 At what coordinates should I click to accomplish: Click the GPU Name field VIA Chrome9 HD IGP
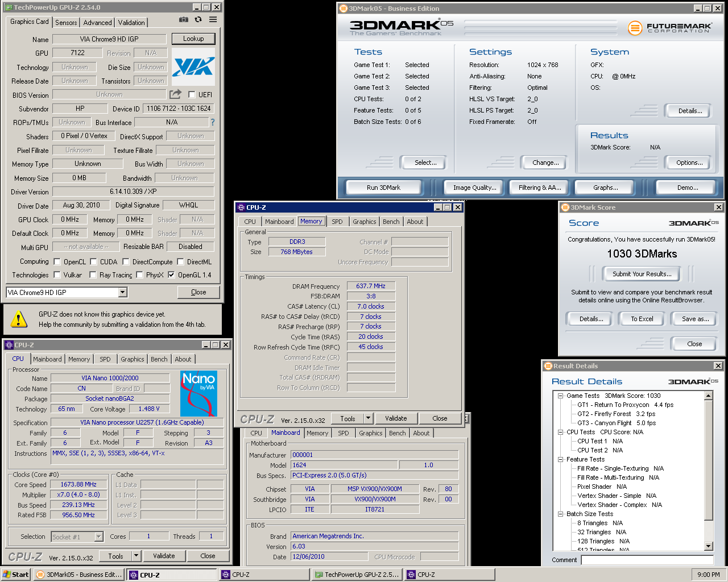click(x=109, y=39)
